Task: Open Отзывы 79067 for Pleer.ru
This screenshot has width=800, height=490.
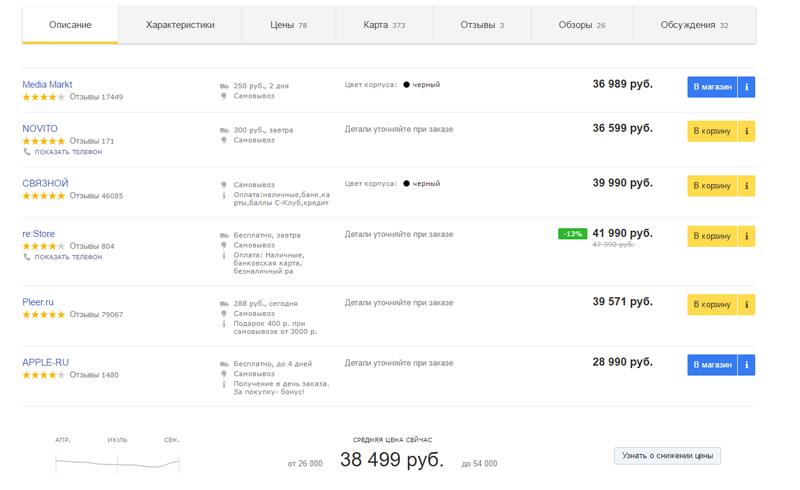Action: [x=96, y=314]
